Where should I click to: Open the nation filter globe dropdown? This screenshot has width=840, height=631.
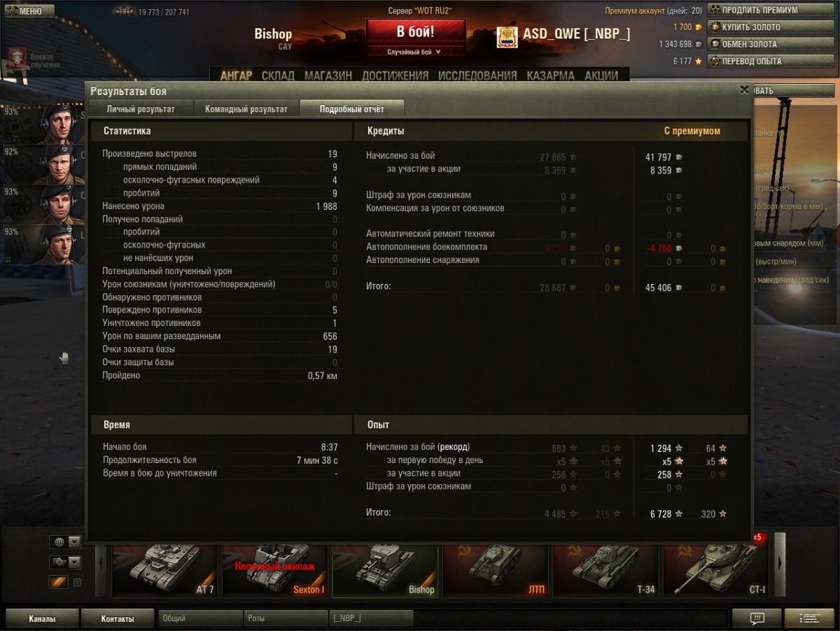click(64, 541)
